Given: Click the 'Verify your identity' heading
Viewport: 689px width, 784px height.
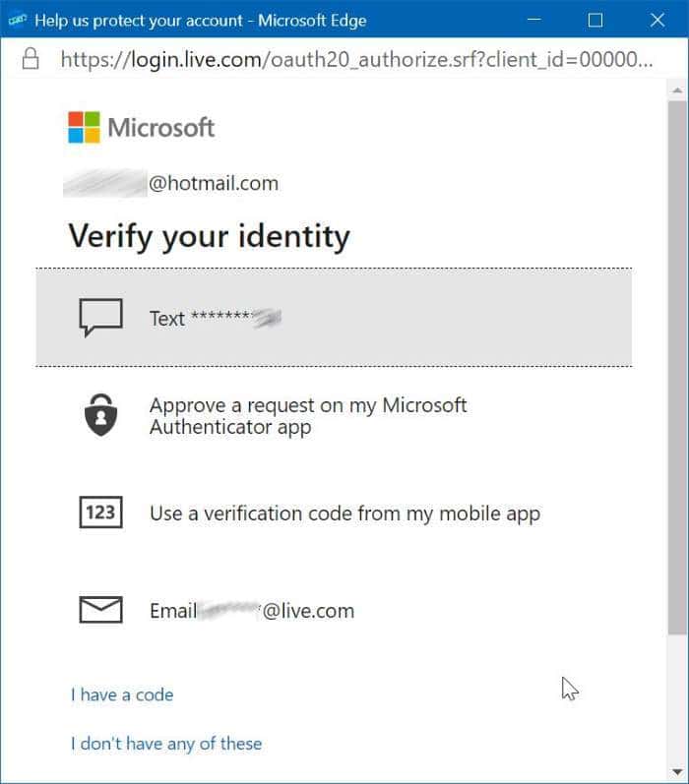Looking at the screenshot, I should pyautogui.click(x=209, y=236).
